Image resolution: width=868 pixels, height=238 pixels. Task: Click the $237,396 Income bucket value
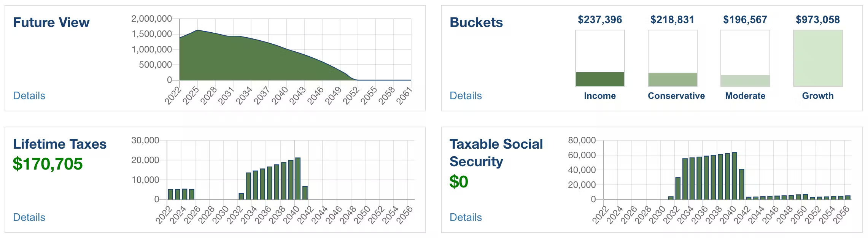point(599,18)
